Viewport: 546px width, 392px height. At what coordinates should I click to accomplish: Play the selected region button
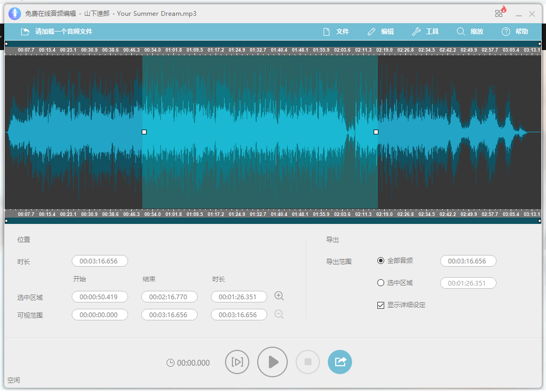tap(237, 362)
